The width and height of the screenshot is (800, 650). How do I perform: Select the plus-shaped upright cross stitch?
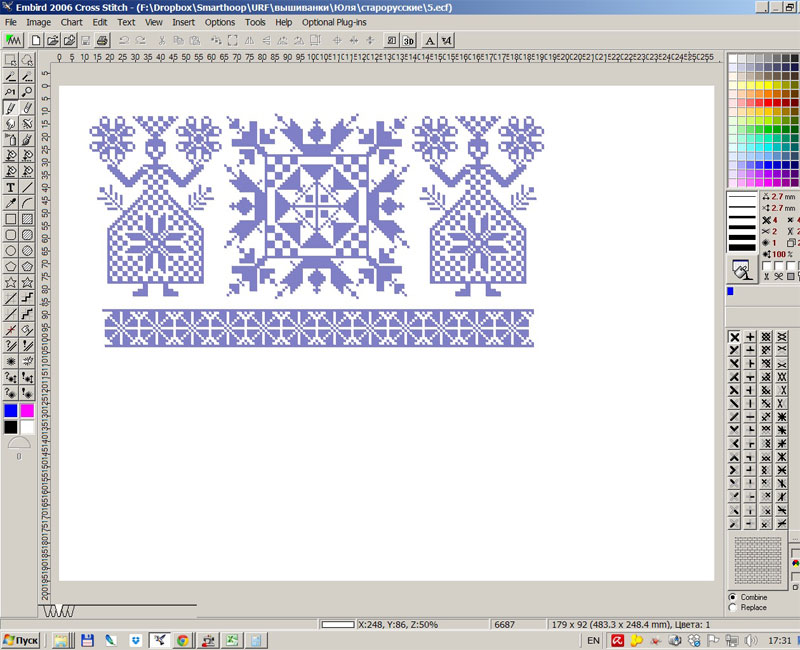(750, 337)
